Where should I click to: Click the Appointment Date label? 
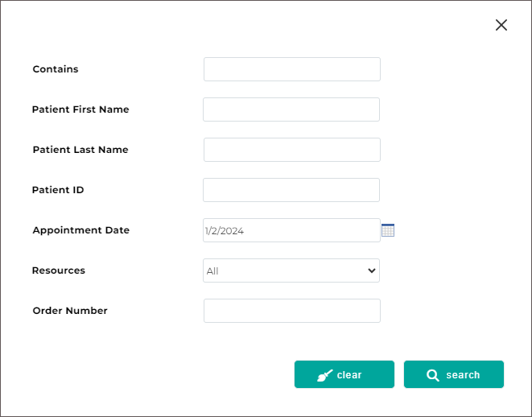(x=80, y=230)
